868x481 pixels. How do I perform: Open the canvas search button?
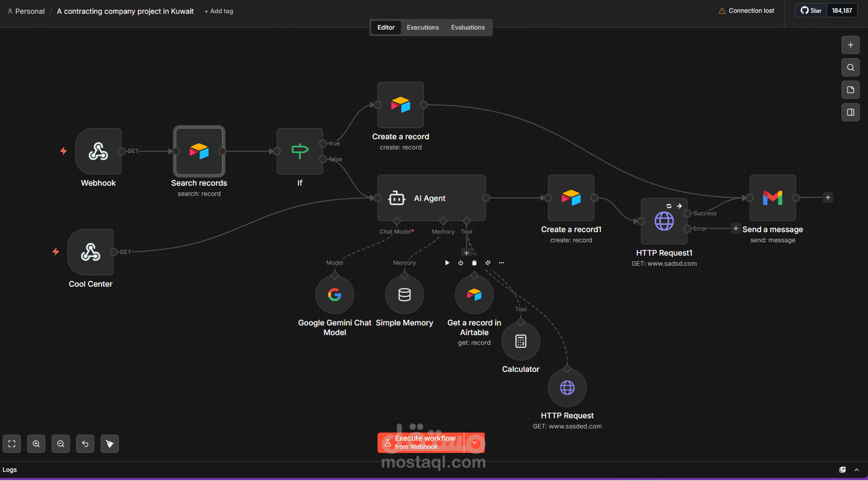(x=851, y=67)
